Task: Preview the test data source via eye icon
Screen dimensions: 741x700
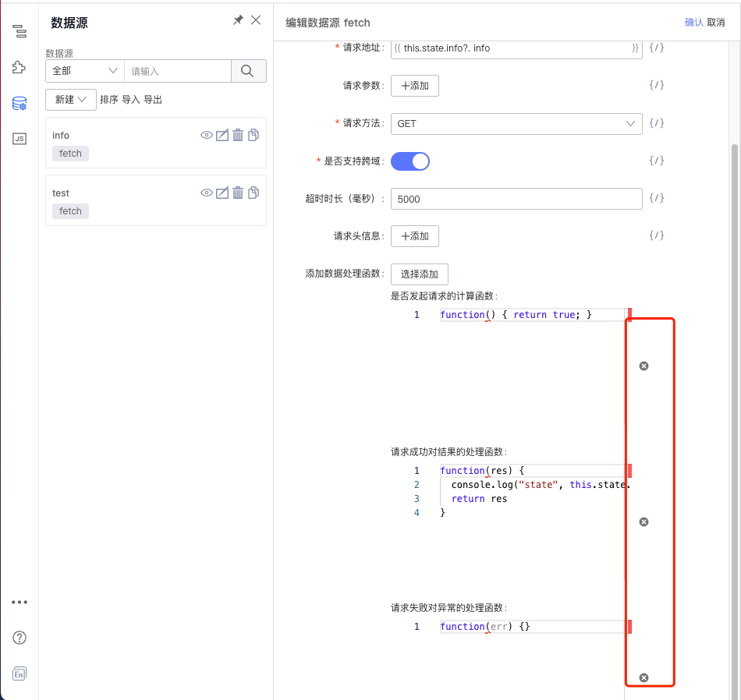Action: [206, 193]
